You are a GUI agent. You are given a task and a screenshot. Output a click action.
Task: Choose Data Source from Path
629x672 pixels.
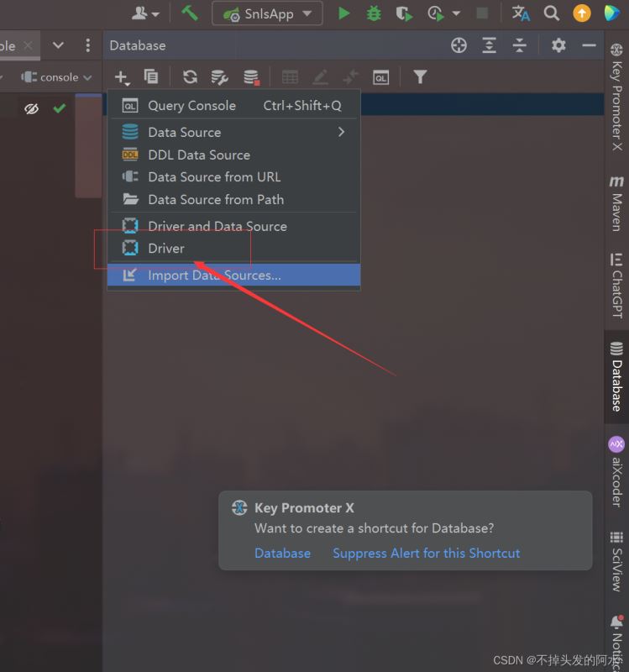[233, 199]
